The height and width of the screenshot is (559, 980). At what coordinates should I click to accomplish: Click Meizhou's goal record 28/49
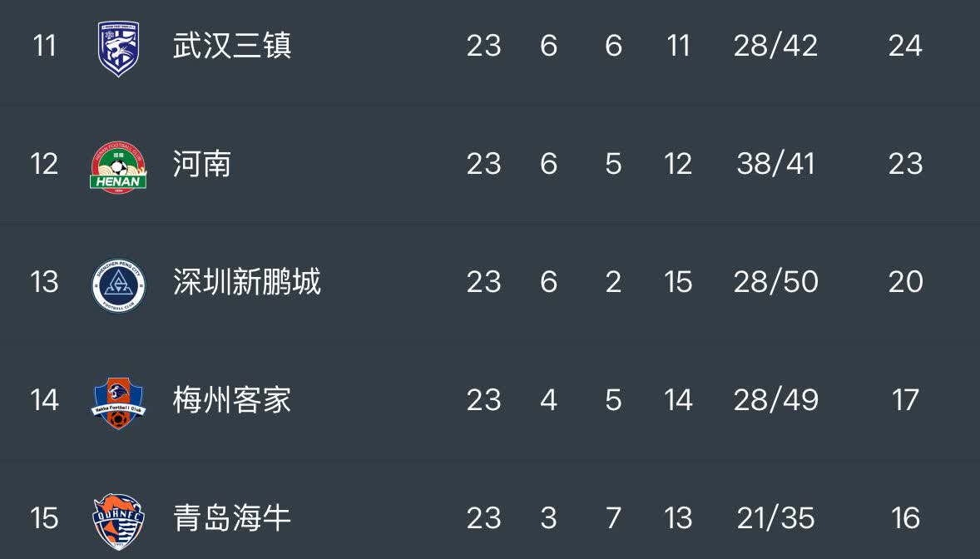775,400
